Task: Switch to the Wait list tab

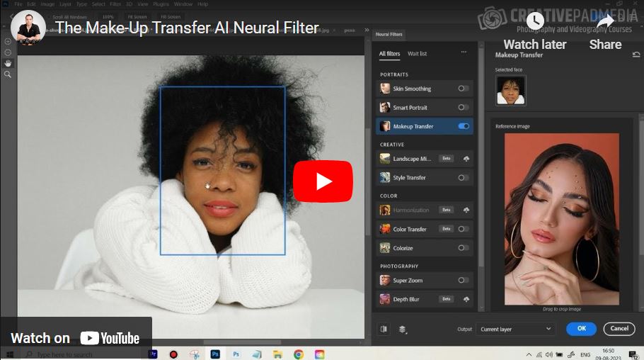Action: click(417, 54)
